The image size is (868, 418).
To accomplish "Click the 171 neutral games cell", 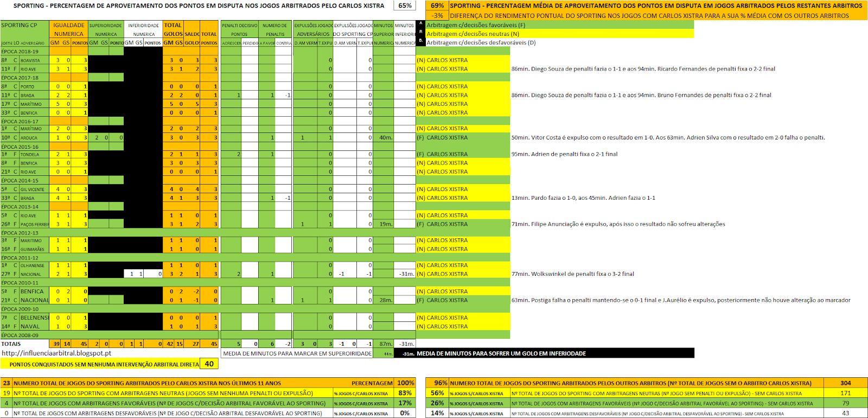I will [x=845, y=393].
